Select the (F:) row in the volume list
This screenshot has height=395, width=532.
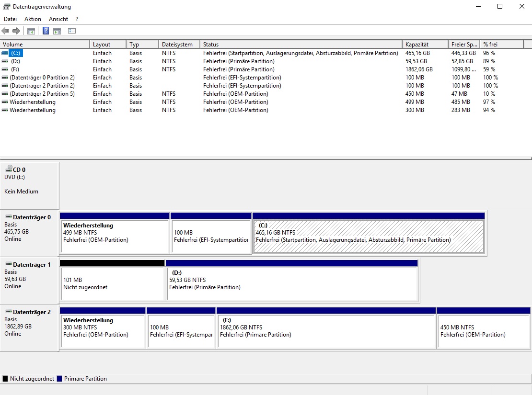[266, 69]
